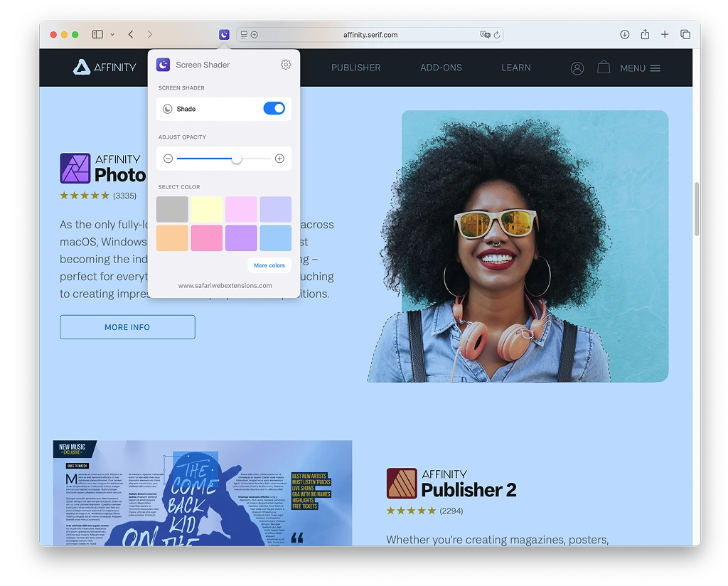Open the shopping bag cart
Image resolution: width=728 pixels, height=586 pixels.
pos(604,68)
